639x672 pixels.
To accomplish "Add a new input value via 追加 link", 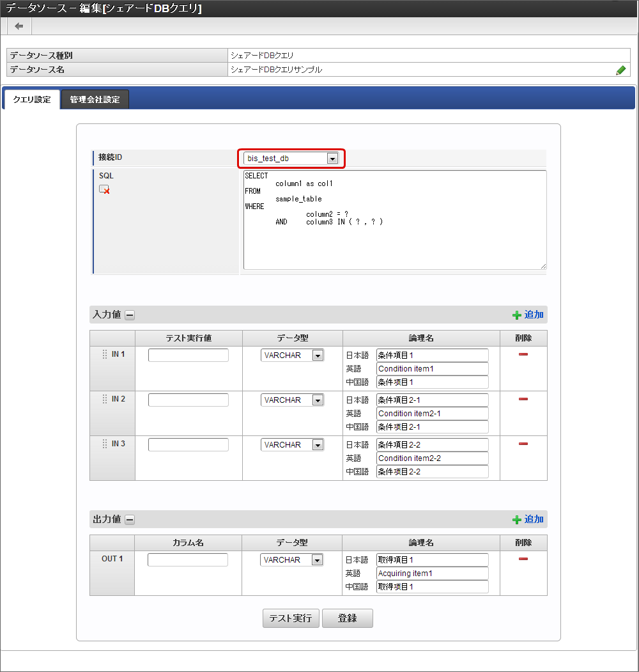I will [x=528, y=315].
